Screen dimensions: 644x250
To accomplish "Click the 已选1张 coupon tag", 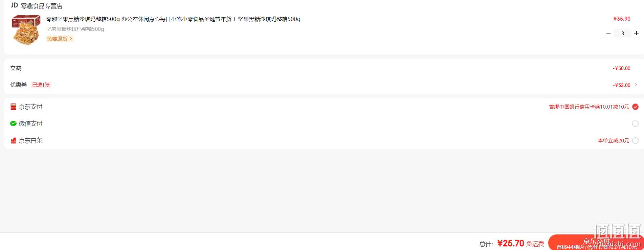I will click(x=41, y=85).
